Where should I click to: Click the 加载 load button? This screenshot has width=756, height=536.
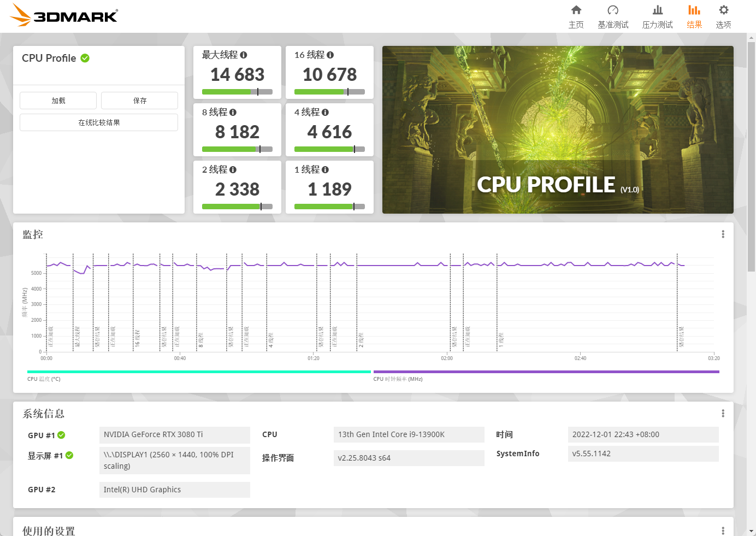pyautogui.click(x=58, y=101)
